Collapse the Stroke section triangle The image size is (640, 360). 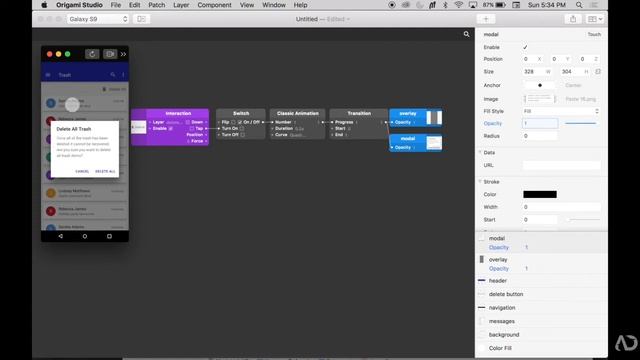pyautogui.click(x=480, y=181)
